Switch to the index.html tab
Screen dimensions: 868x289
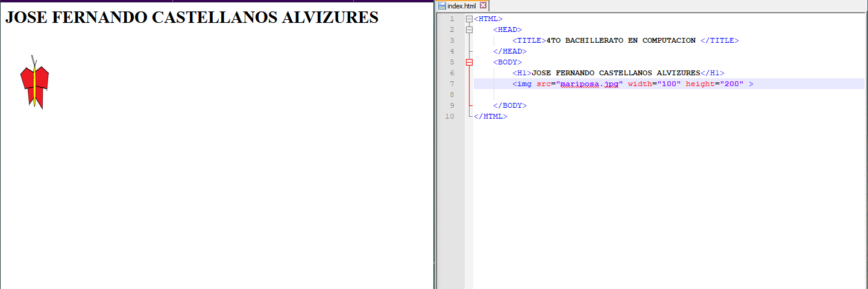[x=461, y=6]
